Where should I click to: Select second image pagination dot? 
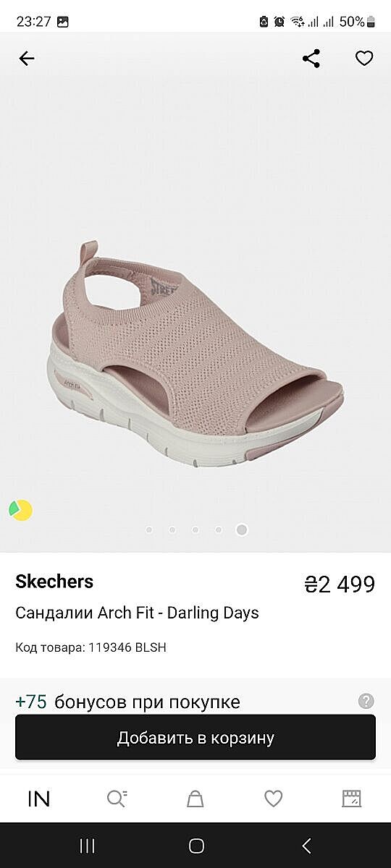click(x=172, y=529)
